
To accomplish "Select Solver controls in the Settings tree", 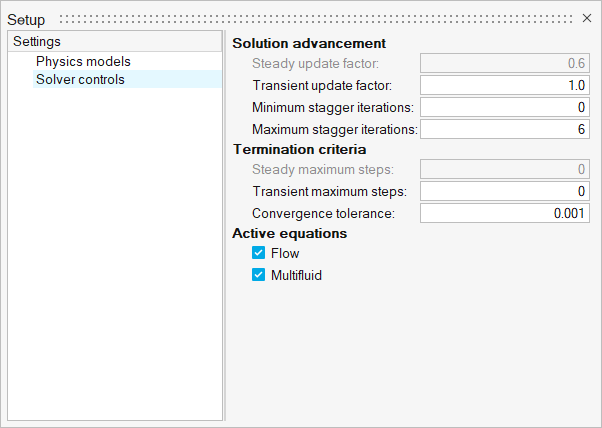I will 80,79.
